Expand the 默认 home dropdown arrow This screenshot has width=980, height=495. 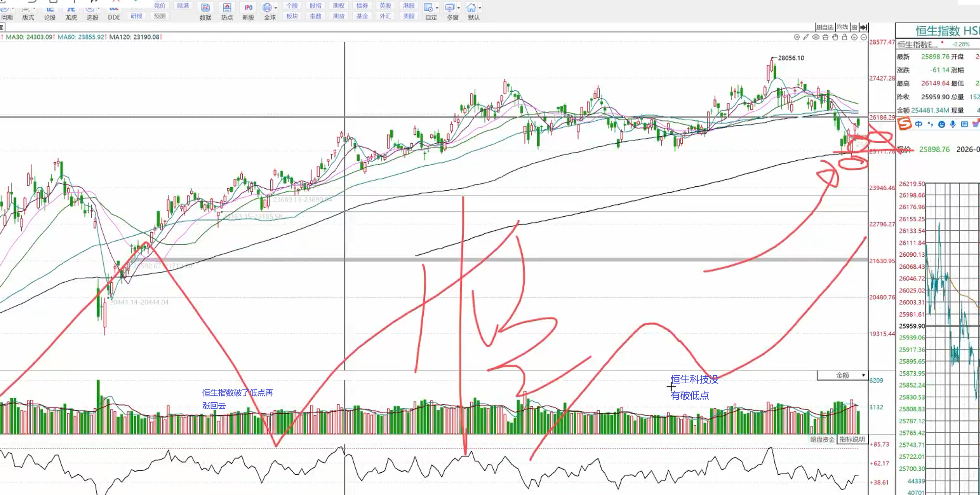480,8
